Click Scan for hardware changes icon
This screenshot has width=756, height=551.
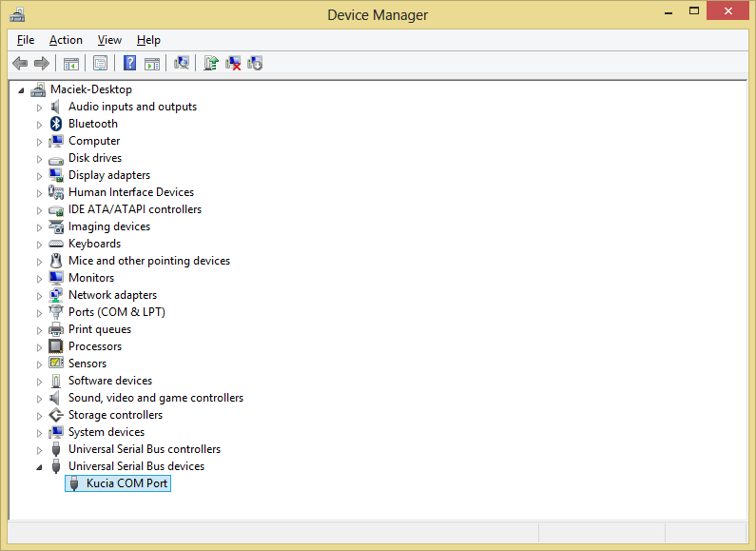pos(182,64)
